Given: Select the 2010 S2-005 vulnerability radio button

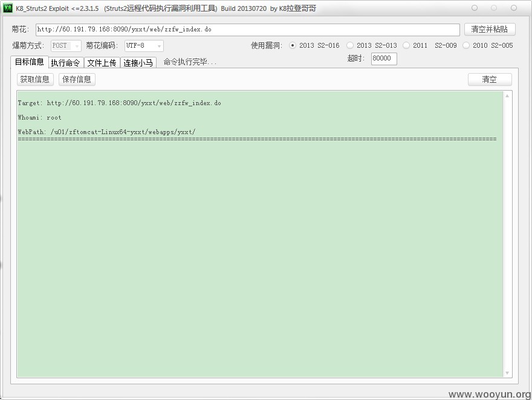Looking at the screenshot, I should 466,45.
